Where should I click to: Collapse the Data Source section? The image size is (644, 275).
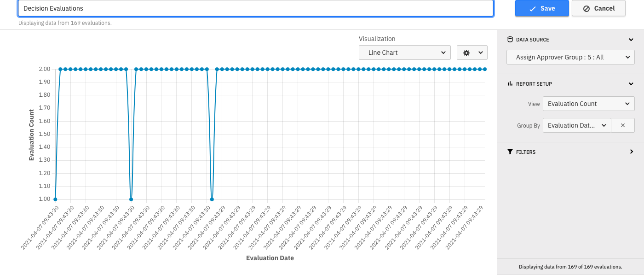(x=631, y=40)
